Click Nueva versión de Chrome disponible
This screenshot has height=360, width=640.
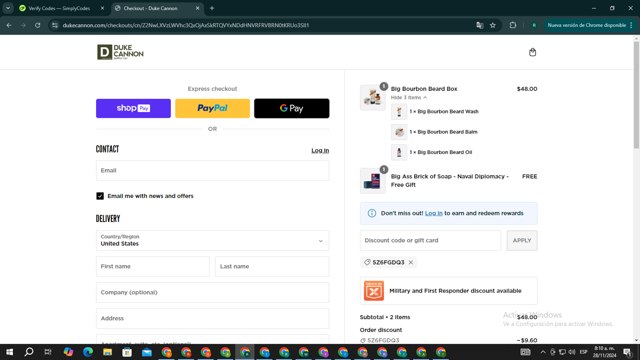586,25
